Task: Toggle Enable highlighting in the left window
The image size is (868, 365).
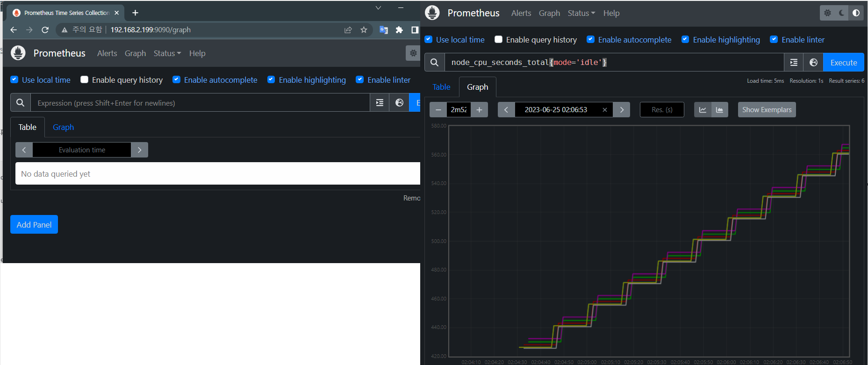Action: pyautogui.click(x=271, y=79)
